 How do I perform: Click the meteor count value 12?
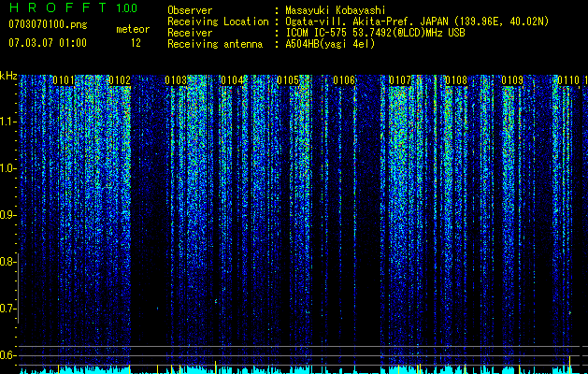pyautogui.click(x=136, y=43)
